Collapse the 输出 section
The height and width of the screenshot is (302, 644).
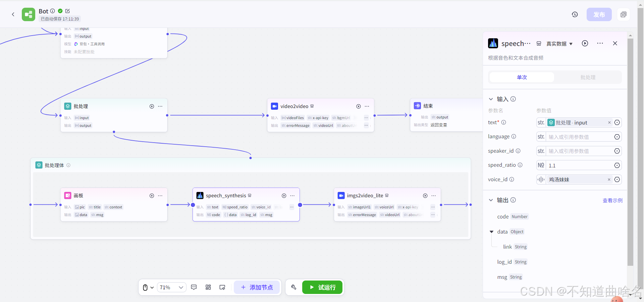pyautogui.click(x=491, y=200)
